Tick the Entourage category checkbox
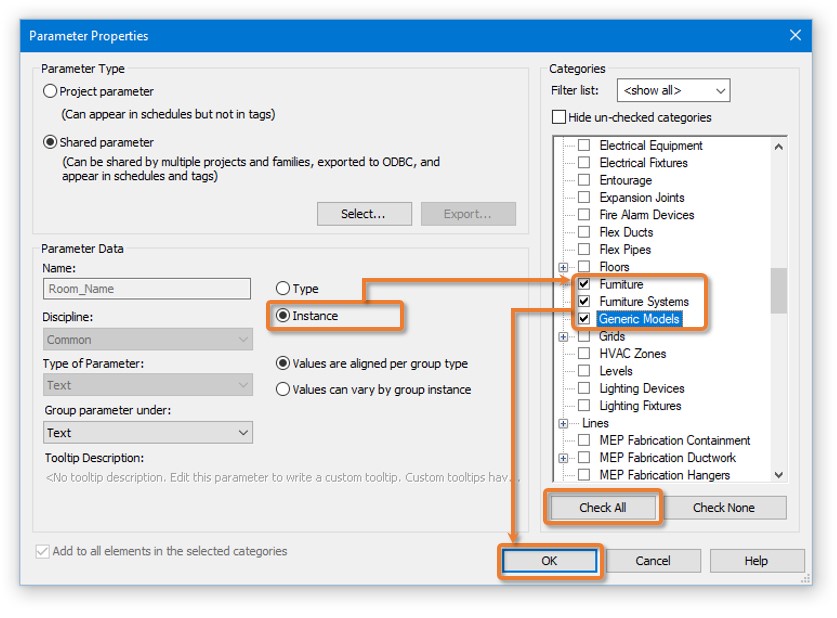The image size is (837, 618). (x=584, y=180)
